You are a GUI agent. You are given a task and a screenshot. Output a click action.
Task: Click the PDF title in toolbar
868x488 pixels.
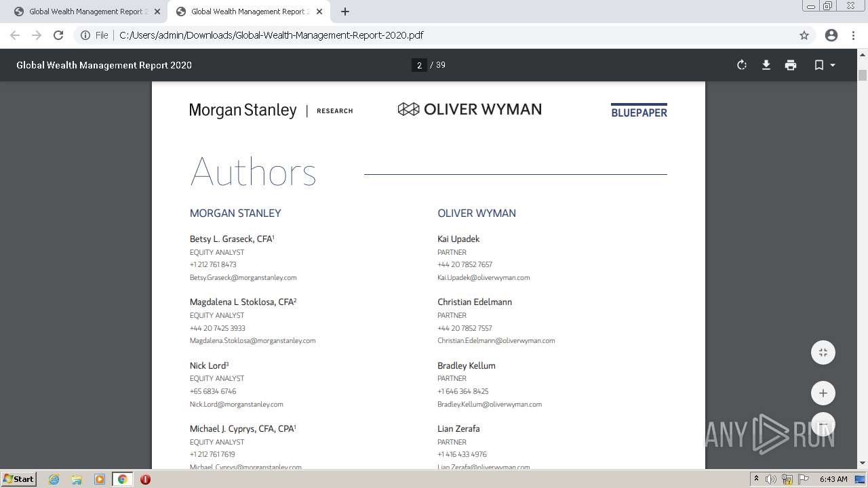tap(104, 65)
